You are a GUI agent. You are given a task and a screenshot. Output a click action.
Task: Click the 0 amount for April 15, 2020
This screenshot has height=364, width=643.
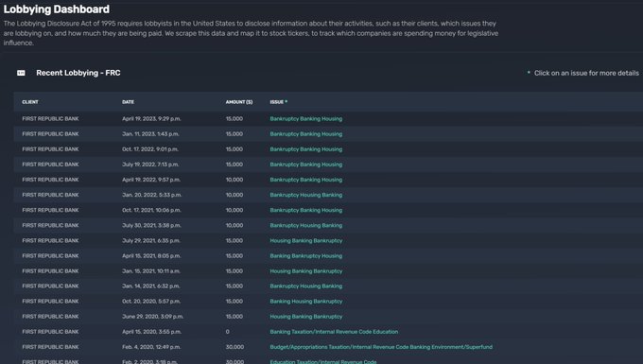tap(228, 332)
